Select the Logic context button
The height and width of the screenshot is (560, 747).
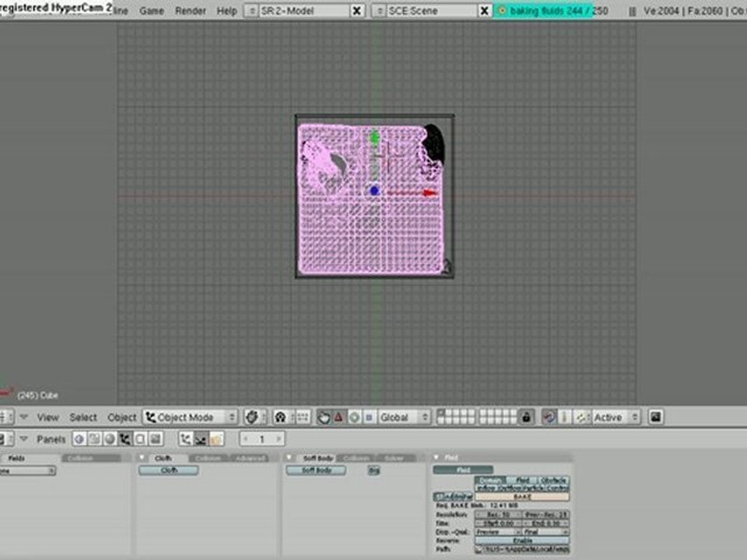click(x=79, y=439)
